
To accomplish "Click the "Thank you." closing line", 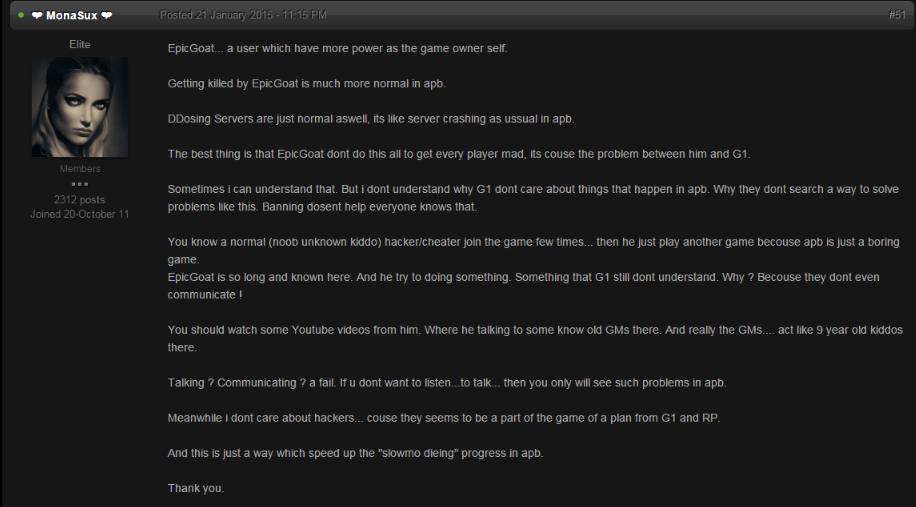I will (x=196, y=488).
